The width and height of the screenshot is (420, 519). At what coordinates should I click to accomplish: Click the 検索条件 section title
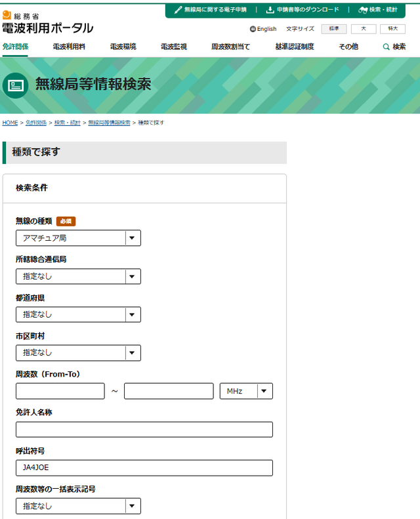click(31, 188)
